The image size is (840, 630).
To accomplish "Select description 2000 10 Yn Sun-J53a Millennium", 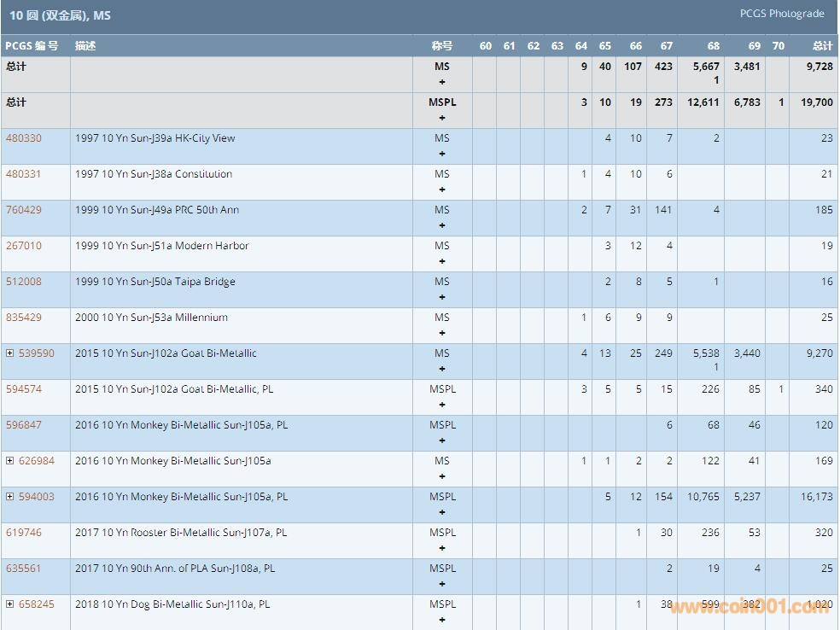I will pos(151,318).
